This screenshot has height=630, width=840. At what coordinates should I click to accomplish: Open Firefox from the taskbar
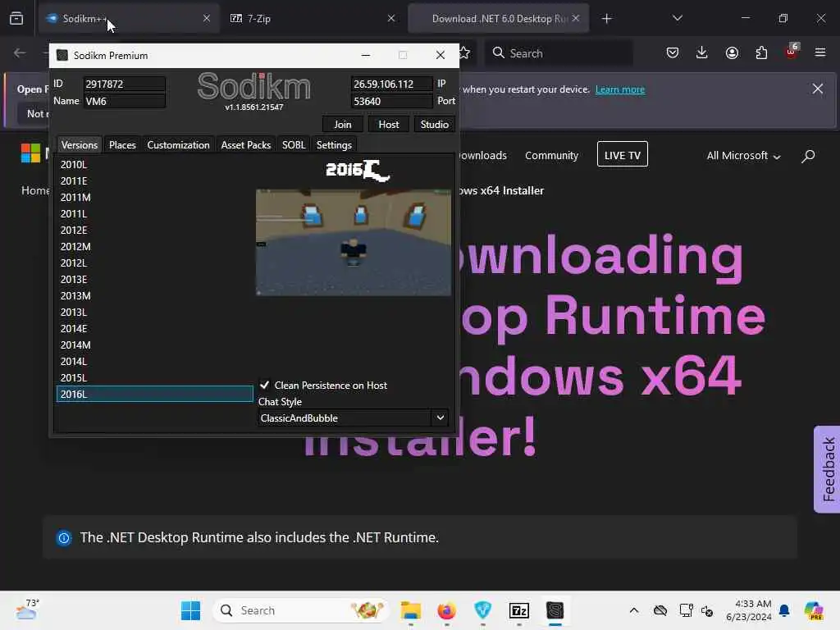[447, 610]
